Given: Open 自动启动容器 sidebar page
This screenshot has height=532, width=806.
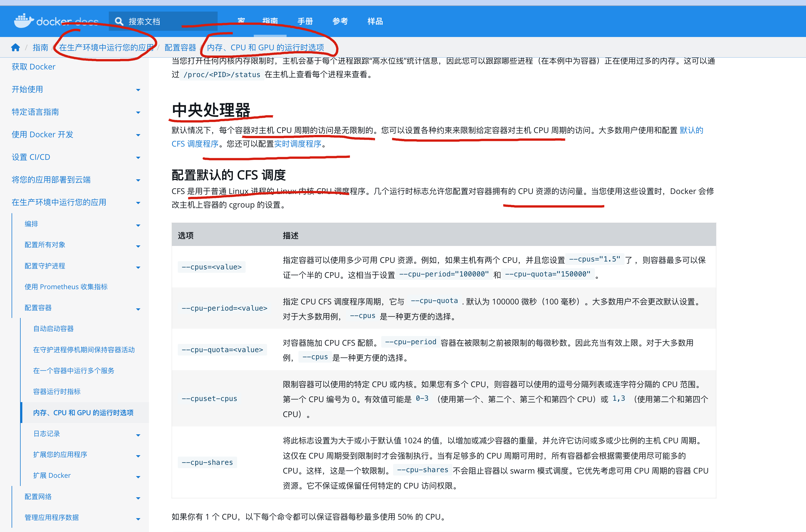Looking at the screenshot, I should [x=53, y=328].
